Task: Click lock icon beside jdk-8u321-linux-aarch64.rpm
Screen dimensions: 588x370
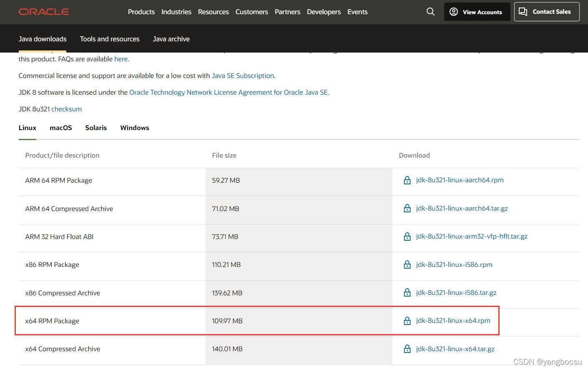Action: coord(407,180)
